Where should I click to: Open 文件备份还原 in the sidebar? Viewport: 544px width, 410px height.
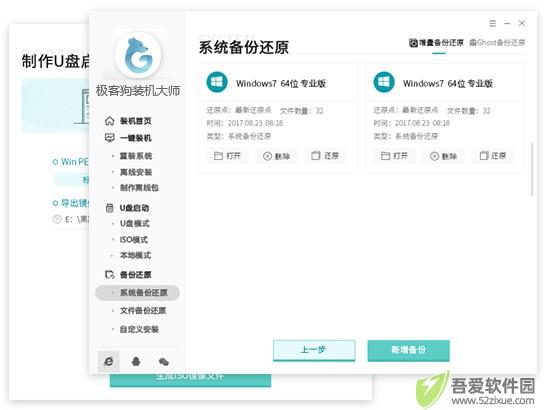[143, 310]
